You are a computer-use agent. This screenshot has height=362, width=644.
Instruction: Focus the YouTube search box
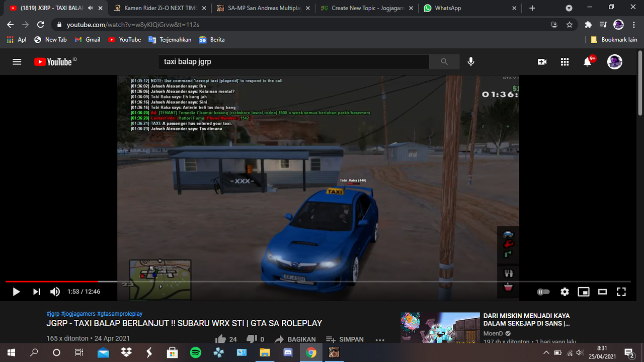(294, 62)
